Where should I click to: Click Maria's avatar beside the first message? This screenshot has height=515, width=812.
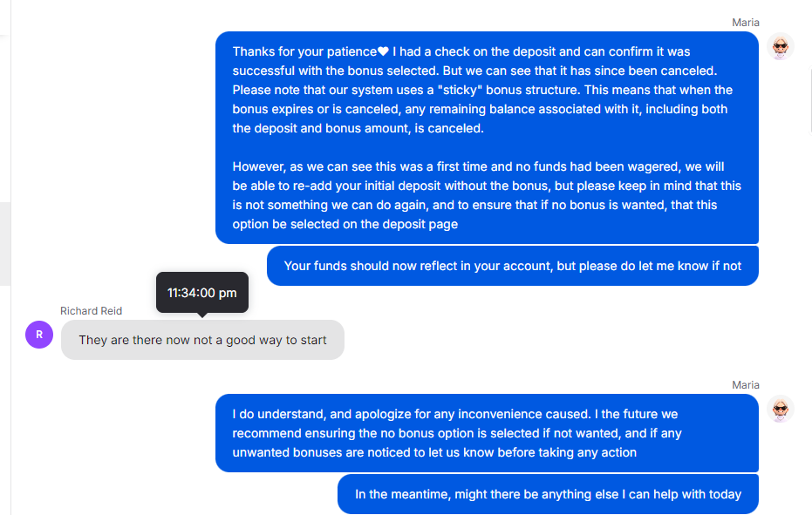[x=781, y=46]
